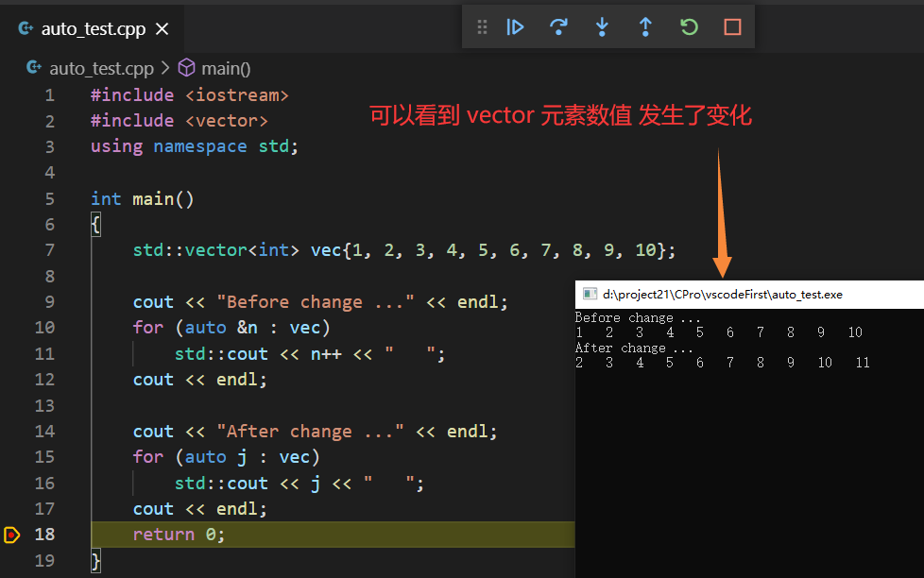Click the debug Continue button
924x578 pixels.
pyautogui.click(x=515, y=27)
